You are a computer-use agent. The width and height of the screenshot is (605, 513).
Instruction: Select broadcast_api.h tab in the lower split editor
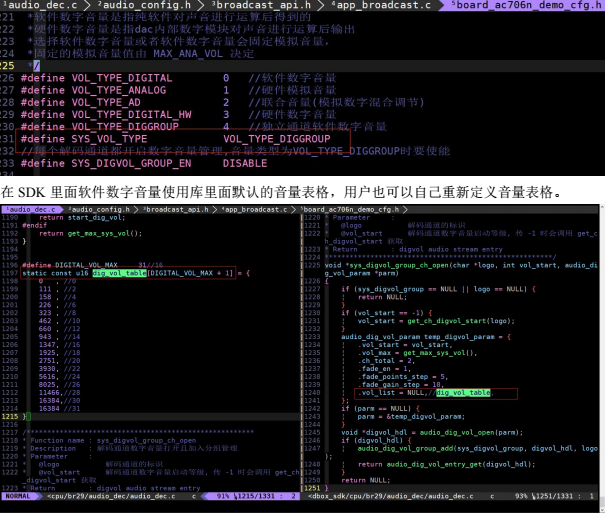click(176, 209)
